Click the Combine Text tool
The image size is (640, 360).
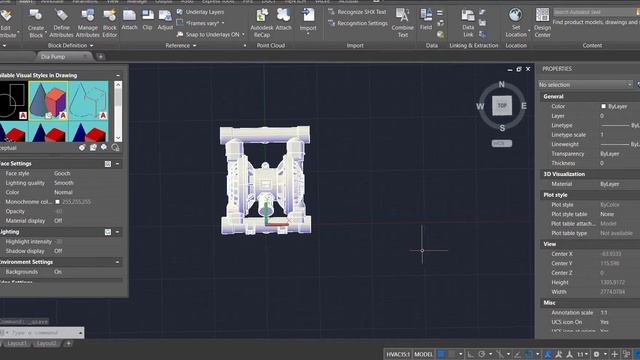click(x=402, y=24)
